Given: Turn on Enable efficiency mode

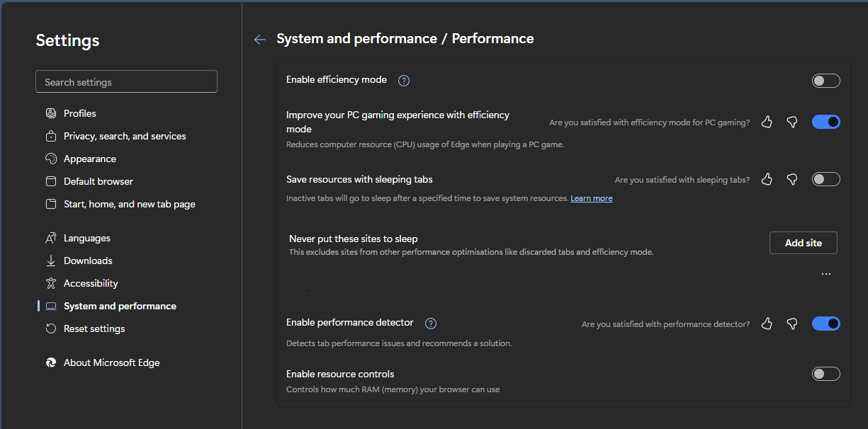Looking at the screenshot, I should point(825,80).
